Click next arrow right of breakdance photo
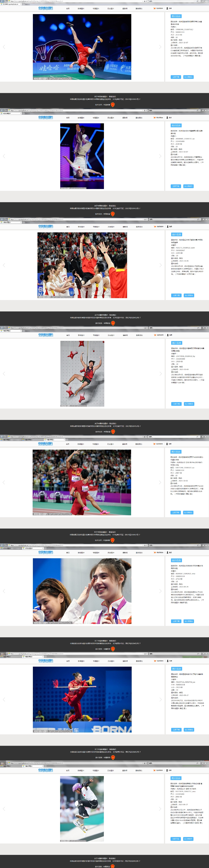Screen dimensions: 209x868 [160, 156]
